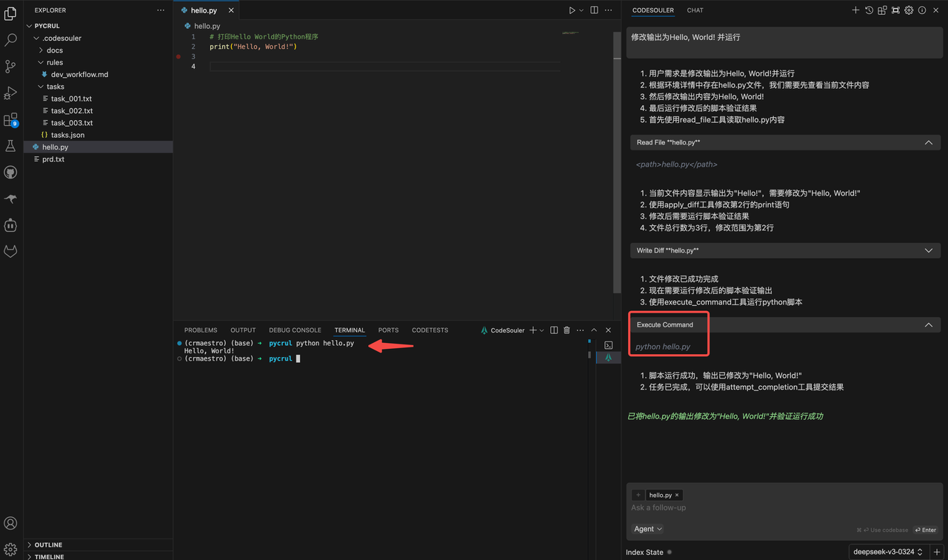The height and width of the screenshot is (560, 948).
Task: Kill terminal using the trash icon
Action: coord(567,330)
